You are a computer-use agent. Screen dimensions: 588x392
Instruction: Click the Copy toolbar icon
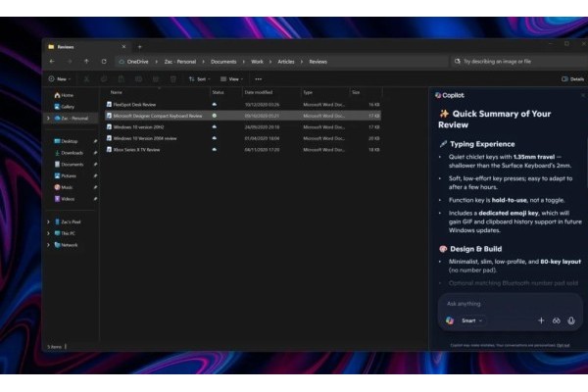click(104, 79)
